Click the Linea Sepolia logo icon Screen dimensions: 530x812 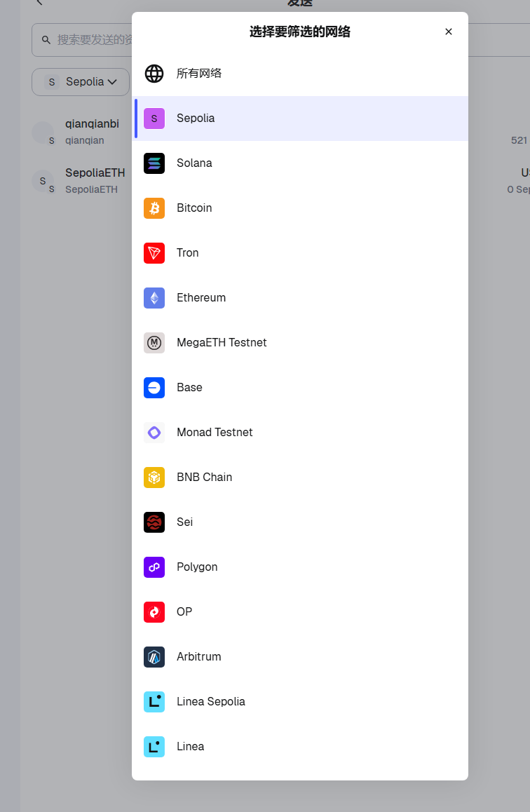tap(154, 702)
